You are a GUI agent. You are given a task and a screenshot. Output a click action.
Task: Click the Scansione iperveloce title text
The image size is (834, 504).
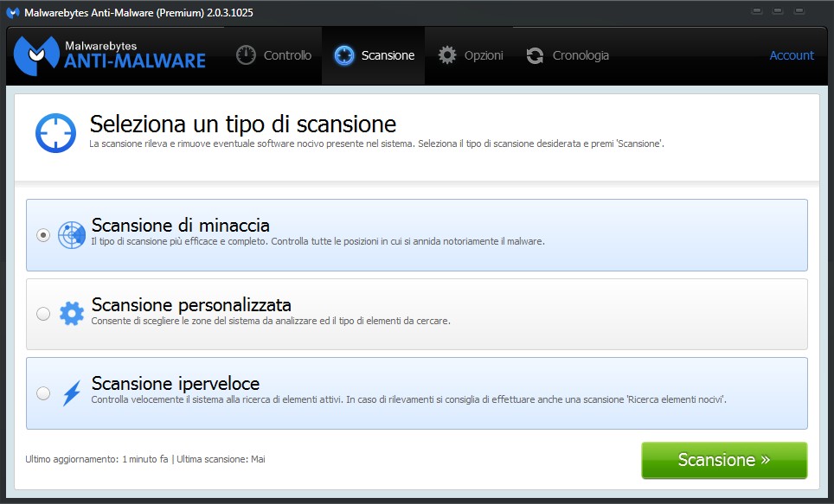click(176, 383)
